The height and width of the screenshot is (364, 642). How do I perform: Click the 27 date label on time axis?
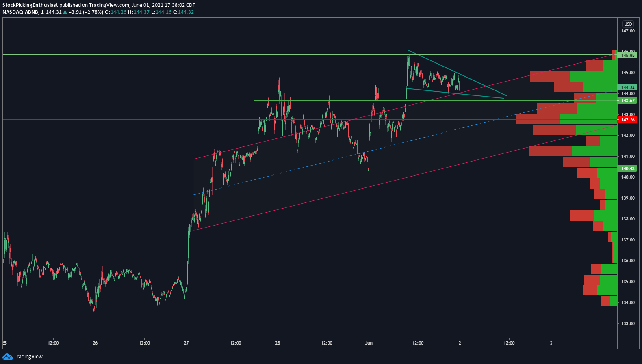(x=186, y=343)
